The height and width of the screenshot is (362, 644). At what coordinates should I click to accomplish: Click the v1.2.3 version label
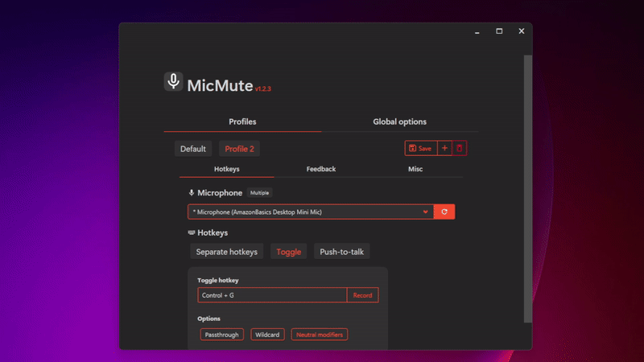(263, 88)
